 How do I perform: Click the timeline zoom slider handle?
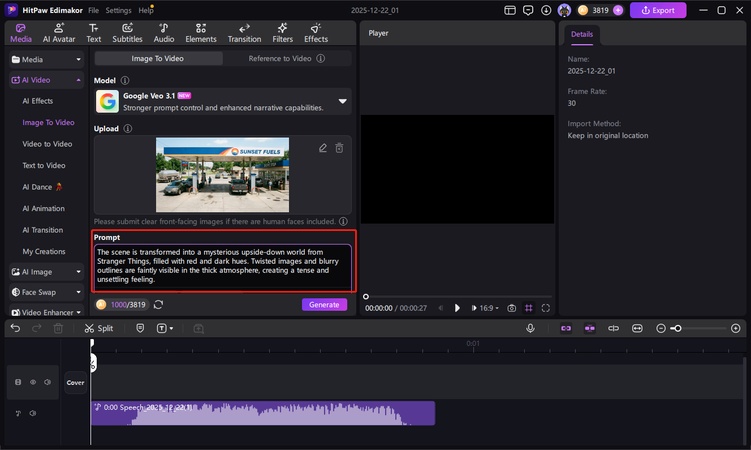point(677,328)
